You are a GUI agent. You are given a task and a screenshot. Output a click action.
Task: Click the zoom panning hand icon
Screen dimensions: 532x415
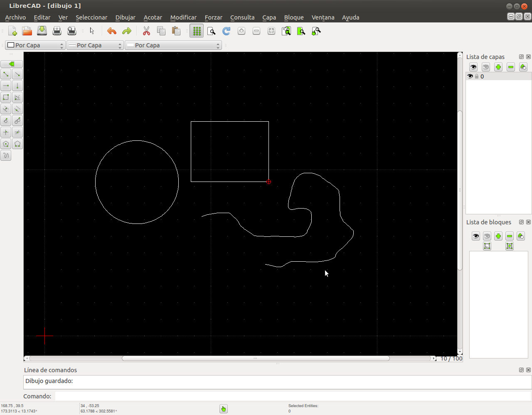coord(316,31)
